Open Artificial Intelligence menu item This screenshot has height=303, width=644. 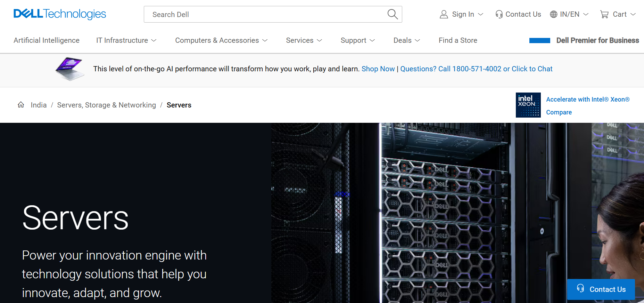pos(47,40)
